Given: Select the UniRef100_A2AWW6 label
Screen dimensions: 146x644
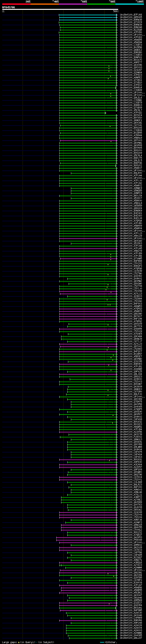Looking at the screenshot, I should (131, 633).
